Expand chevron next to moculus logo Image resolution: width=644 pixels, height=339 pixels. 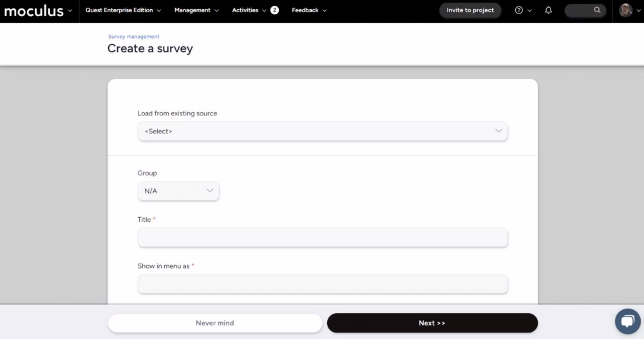pyautogui.click(x=70, y=11)
